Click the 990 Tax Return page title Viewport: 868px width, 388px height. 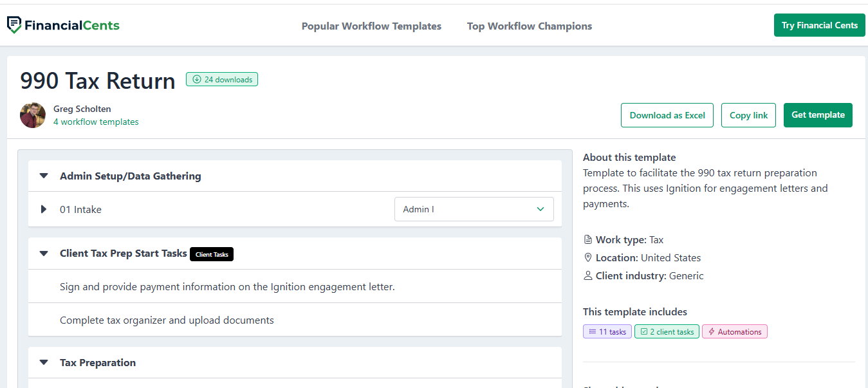tap(98, 81)
